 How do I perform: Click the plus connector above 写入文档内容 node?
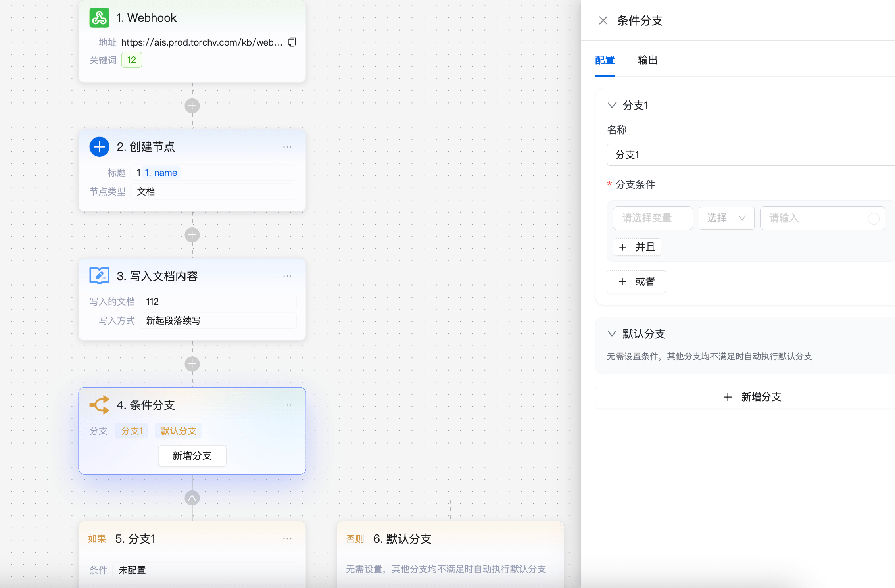pos(192,235)
